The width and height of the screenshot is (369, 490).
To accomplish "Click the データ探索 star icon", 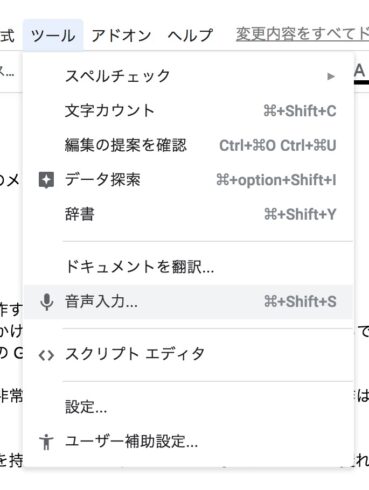I will (x=46, y=180).
